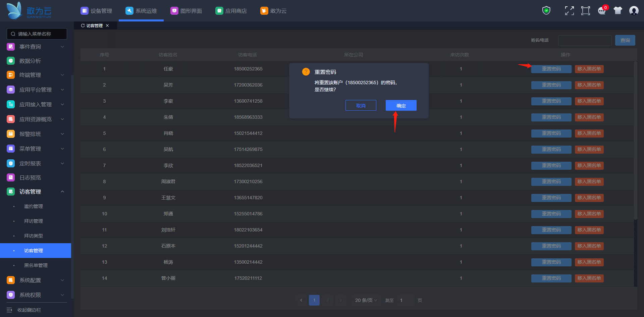
Task: Click the 姓名/电话 search input field
Action: pos(585,40)
